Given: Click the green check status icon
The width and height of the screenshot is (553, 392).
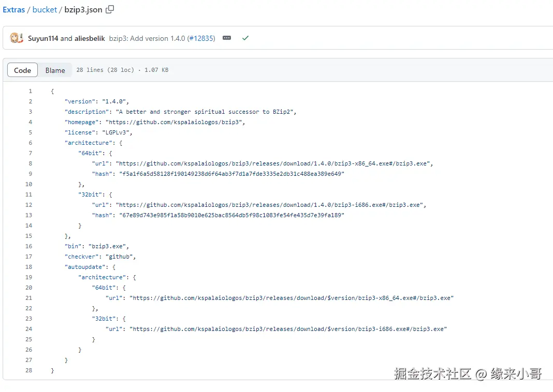Looking at the screenshot, I should (245, 38).
